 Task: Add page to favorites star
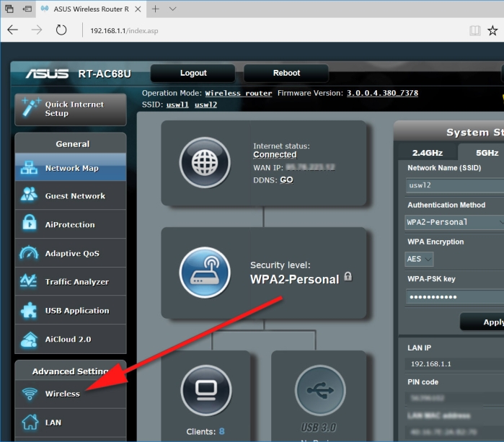(492, 31)
